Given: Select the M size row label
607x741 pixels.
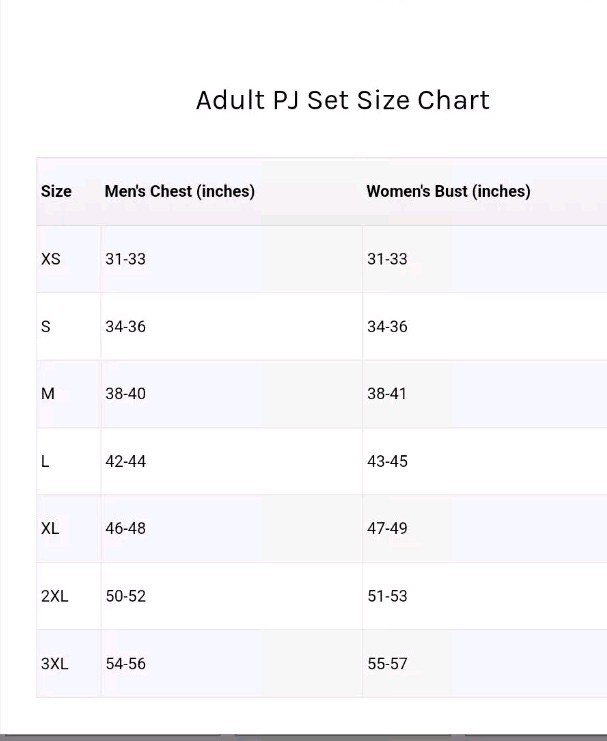Looking at the screenshot, I should click(48, 394).
